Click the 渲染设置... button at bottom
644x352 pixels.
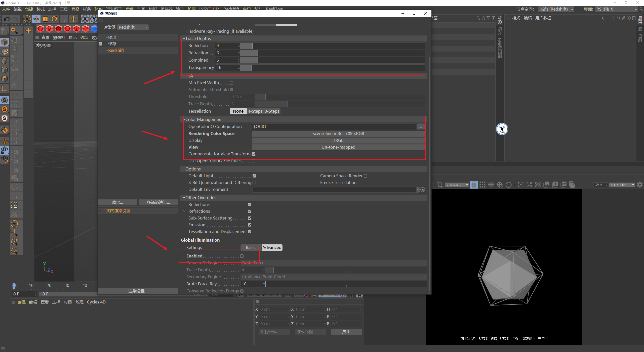(x=138, y=291)
